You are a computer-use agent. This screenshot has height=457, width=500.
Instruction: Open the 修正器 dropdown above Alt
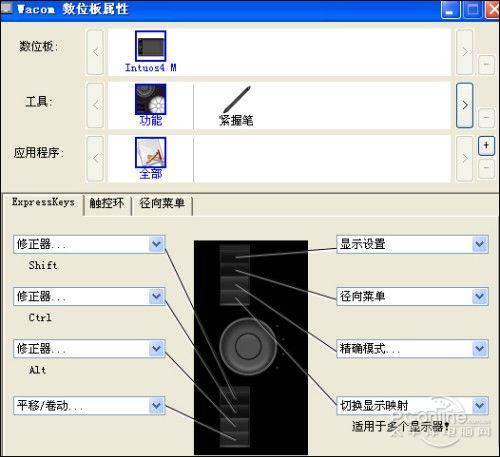tap(89, 349)
